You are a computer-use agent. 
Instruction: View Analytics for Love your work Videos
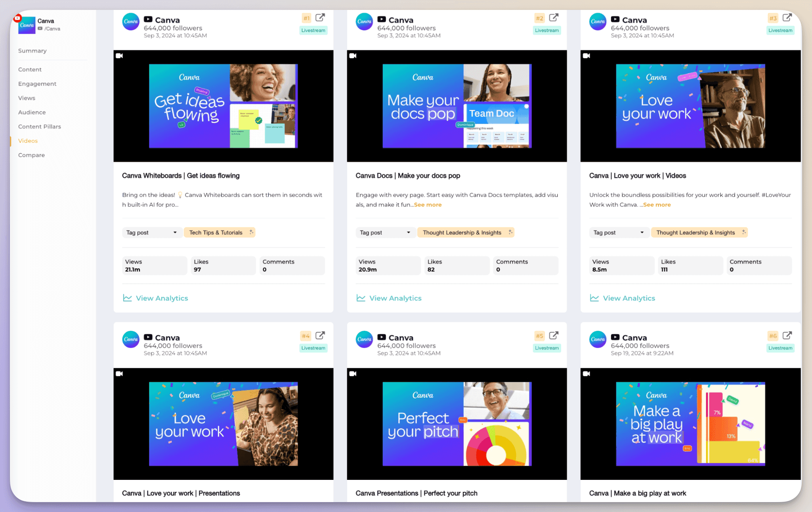coord(622,298)
